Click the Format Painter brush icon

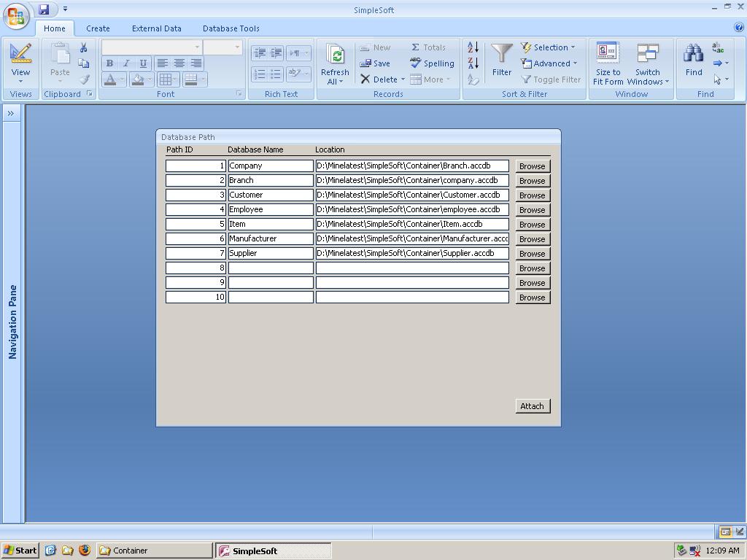pos(85,79)
